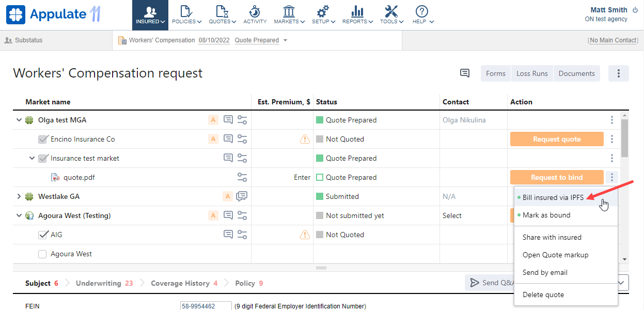Choose Bill insured via IPFS
644x310 pixels.
(x=566, y=197)
